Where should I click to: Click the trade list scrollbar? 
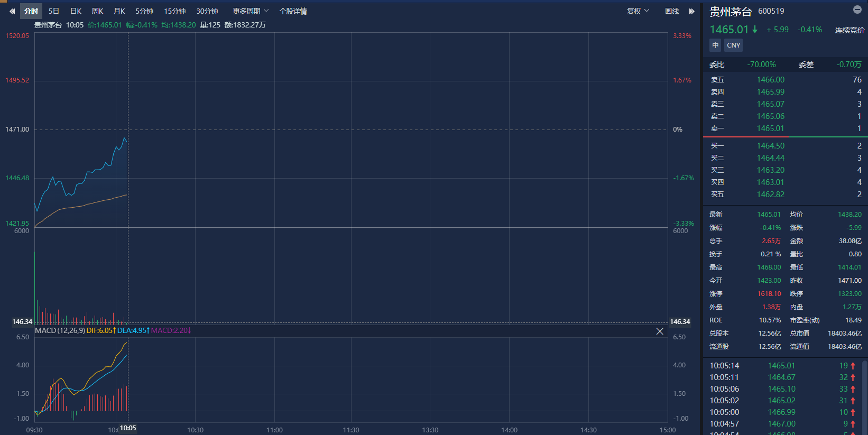(x=864, y=396)
